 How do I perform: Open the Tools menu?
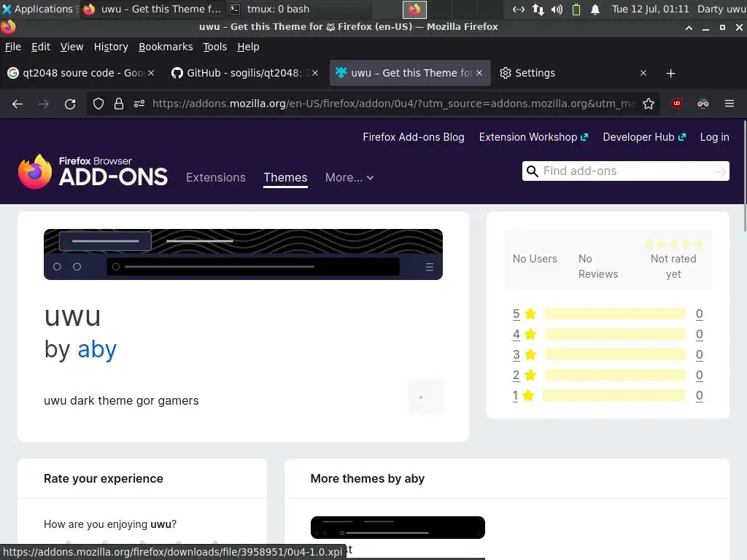pyautogui.click(x=215, y=47)
